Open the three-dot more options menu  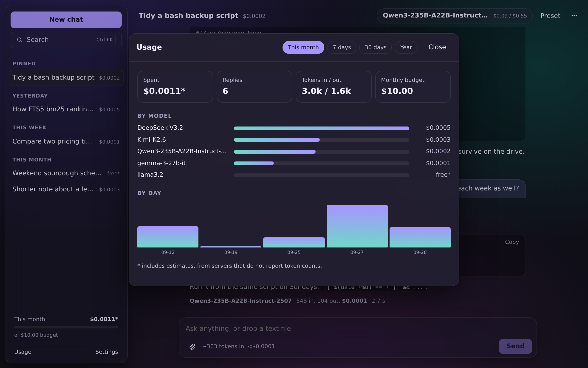point(574,16)
